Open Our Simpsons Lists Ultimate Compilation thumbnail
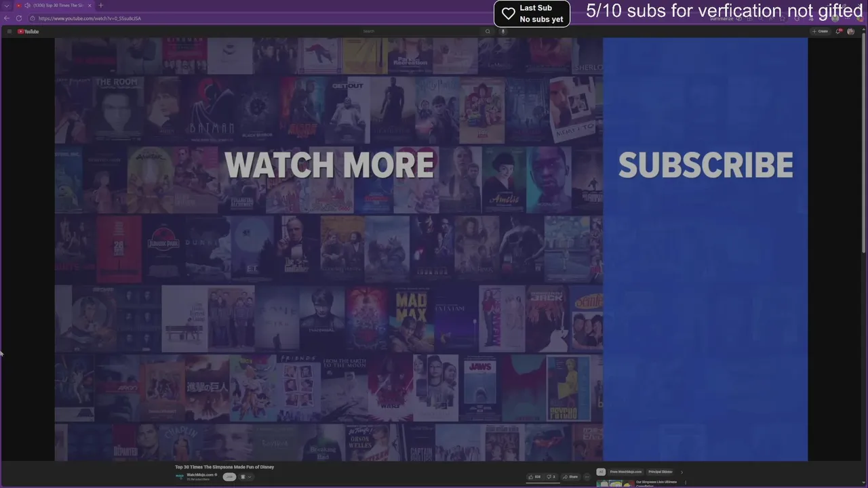Screen dimensions: 868x488 click(615, 484)
